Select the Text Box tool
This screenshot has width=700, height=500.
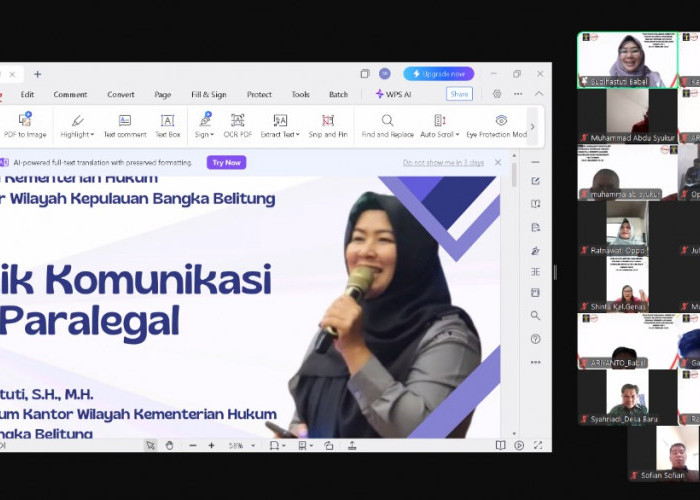167,125
